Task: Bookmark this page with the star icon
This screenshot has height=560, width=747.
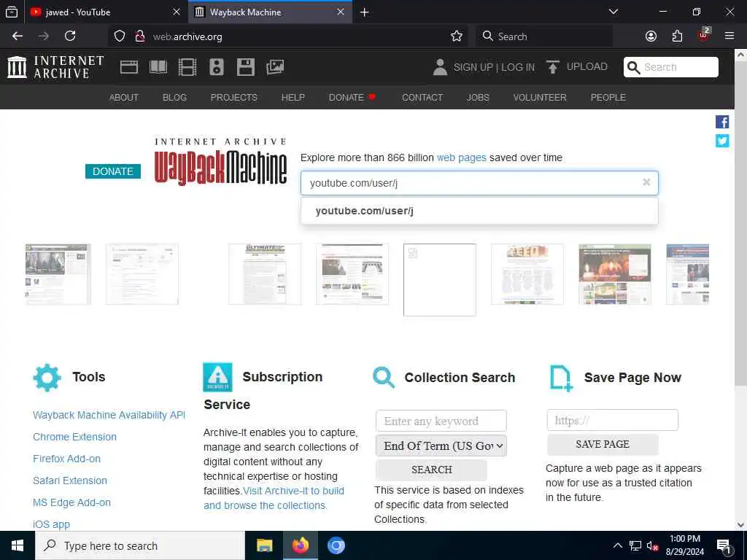Action: point(457,36)
